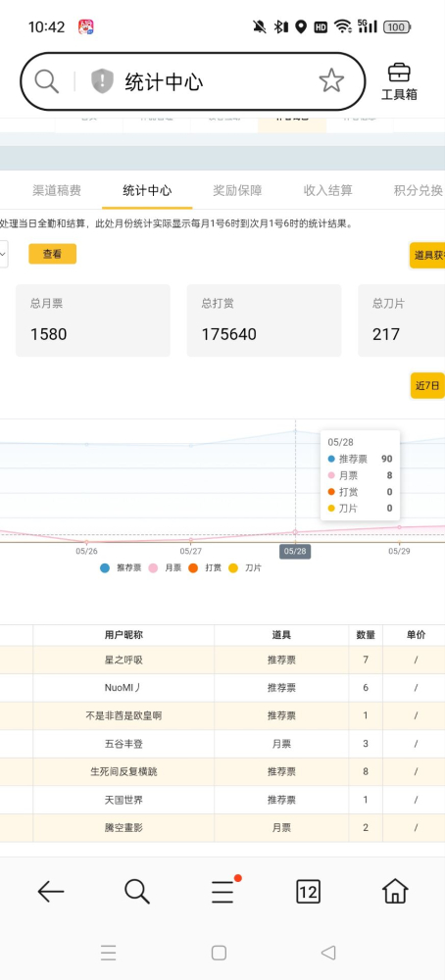Toggle 推荐票 series in chart legend
The height and width of the screenshot is (980, 445).
tap(120, 568)
